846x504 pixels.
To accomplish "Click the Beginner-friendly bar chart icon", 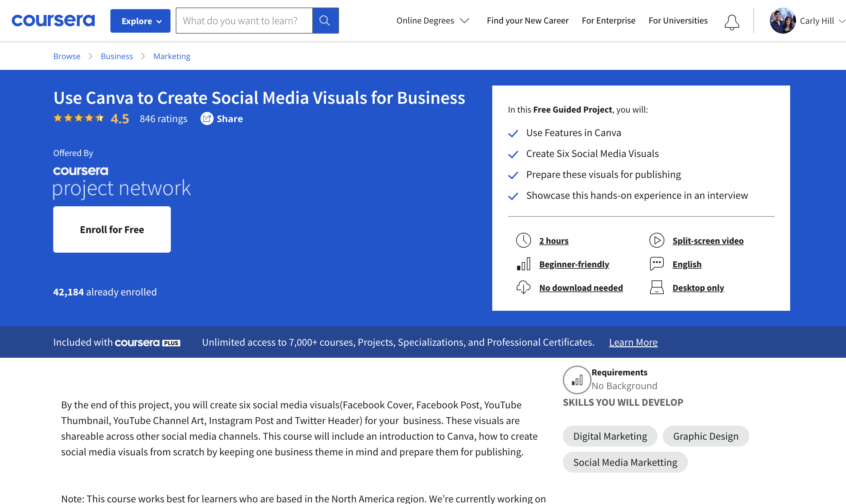I will pos(523,264).
